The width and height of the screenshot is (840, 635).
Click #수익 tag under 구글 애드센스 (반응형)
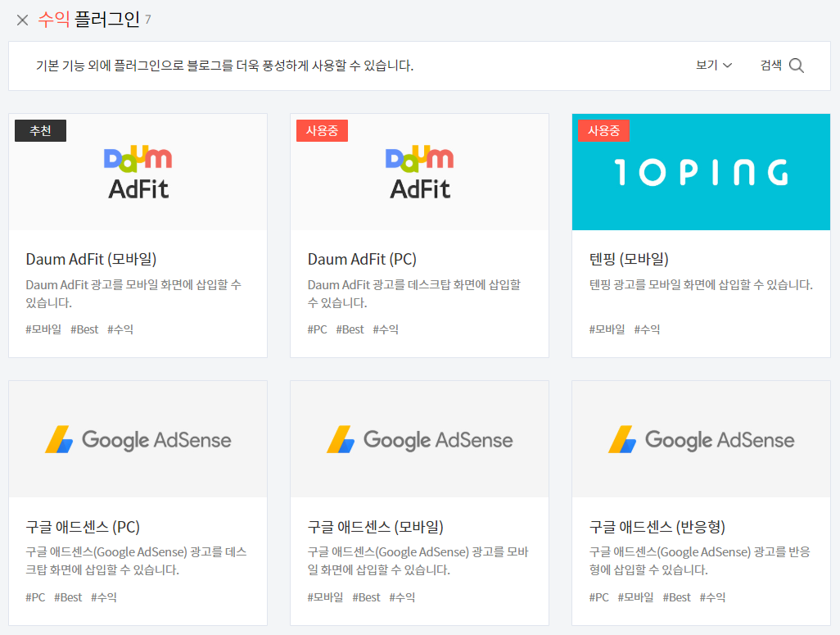coord(712,597)
